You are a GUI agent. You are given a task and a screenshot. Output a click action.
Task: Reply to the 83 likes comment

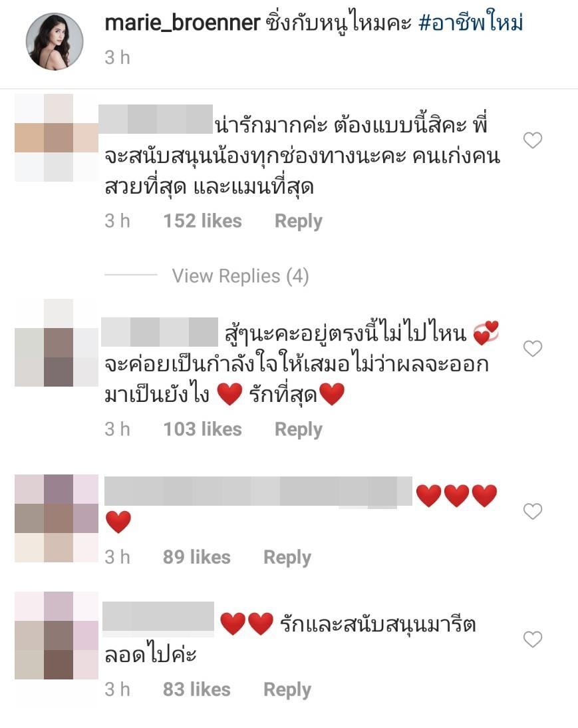tap(287, 690)
